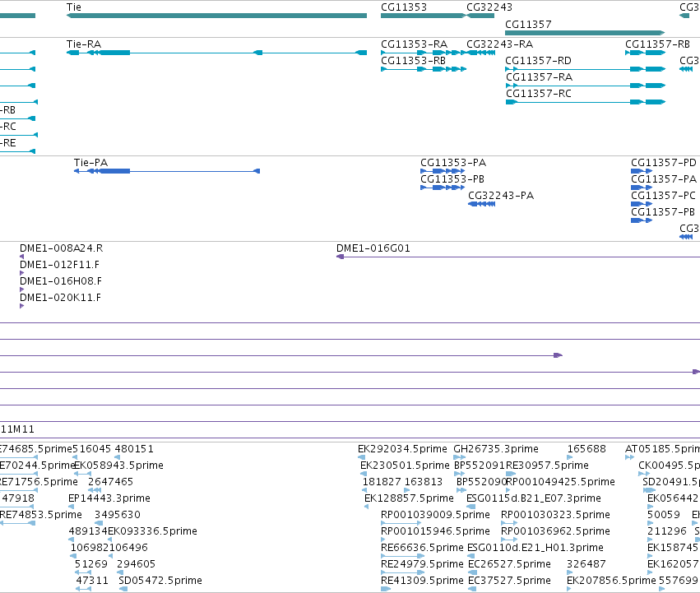The width and height of the screenshot is (700, 593).
Task: Select the 3495630 feature label
Action: (118, 515)
